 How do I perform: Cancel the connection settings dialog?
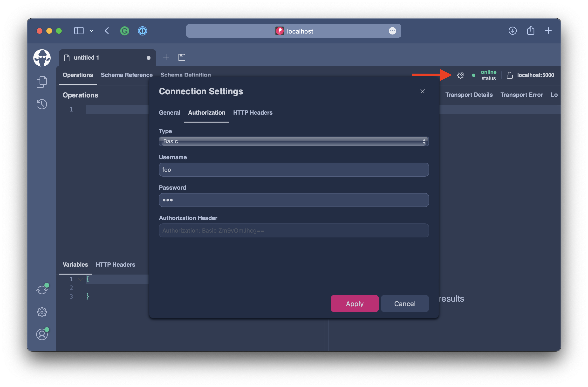(x=404, y=303)
